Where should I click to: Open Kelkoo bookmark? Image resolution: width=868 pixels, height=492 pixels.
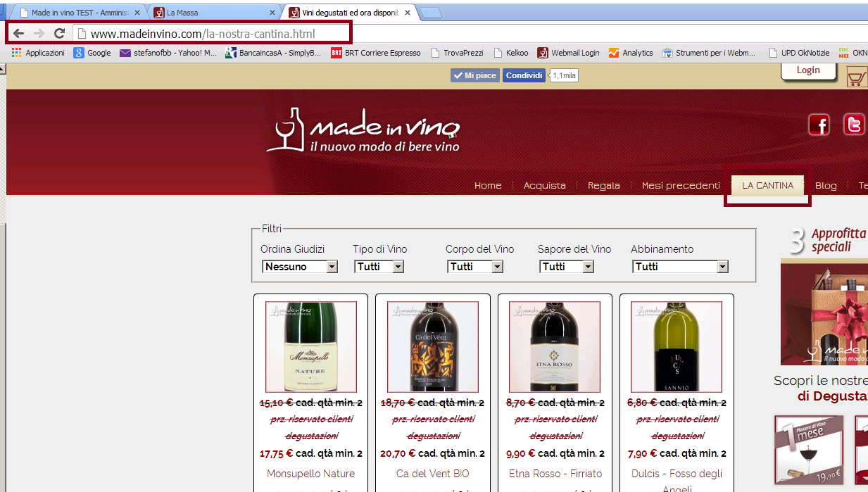pos(512,53)
